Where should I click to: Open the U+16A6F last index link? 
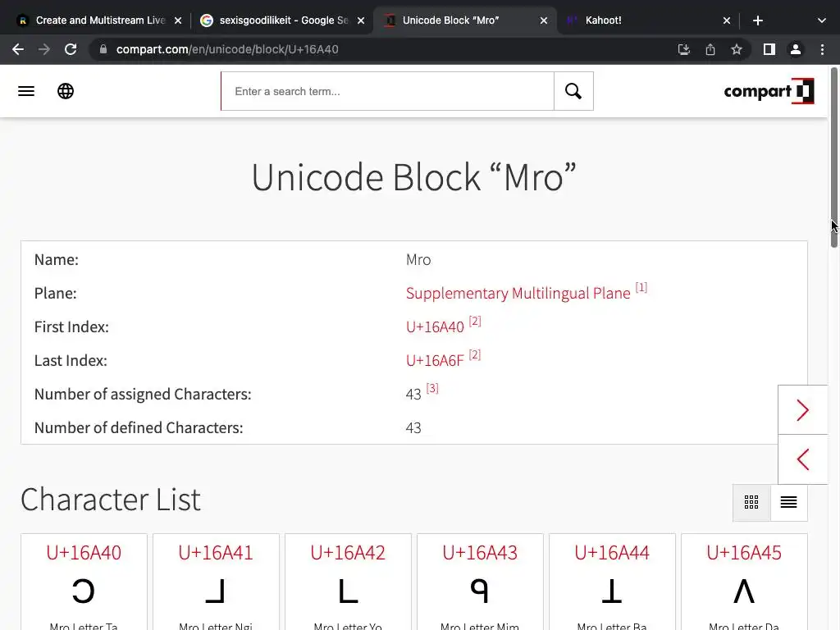click(435, 361)
